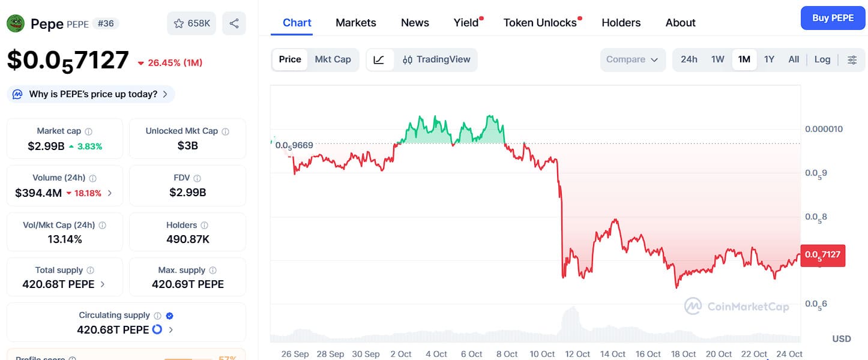Viewport: 868px width, 360px height.
Task: Switch chart to Mkt Cap view
Action: tap(333, 59)
